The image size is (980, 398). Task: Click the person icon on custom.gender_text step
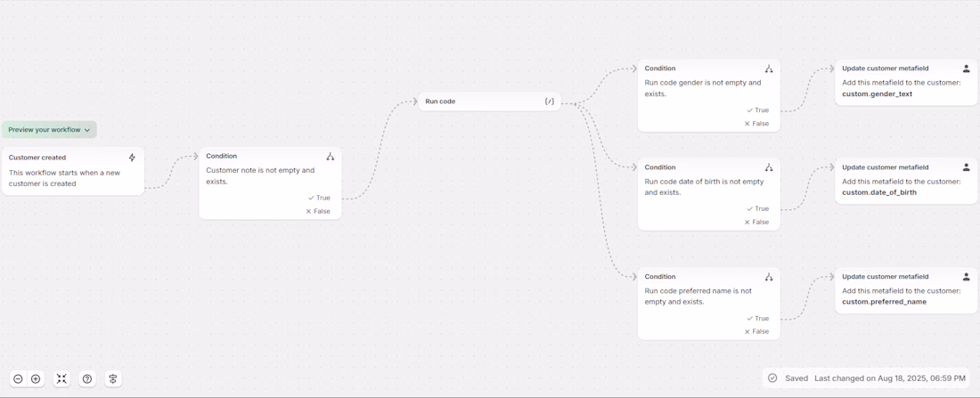point(966,69)
